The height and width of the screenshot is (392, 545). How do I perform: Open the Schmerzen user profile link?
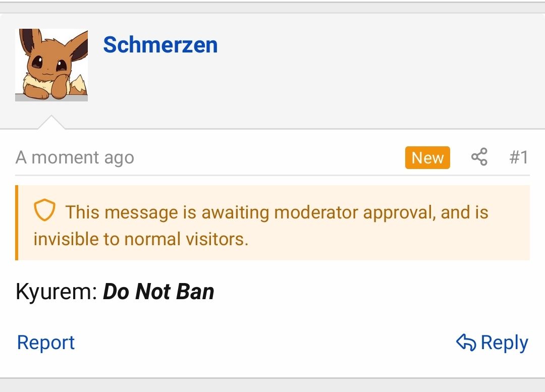tap(160, 45)
